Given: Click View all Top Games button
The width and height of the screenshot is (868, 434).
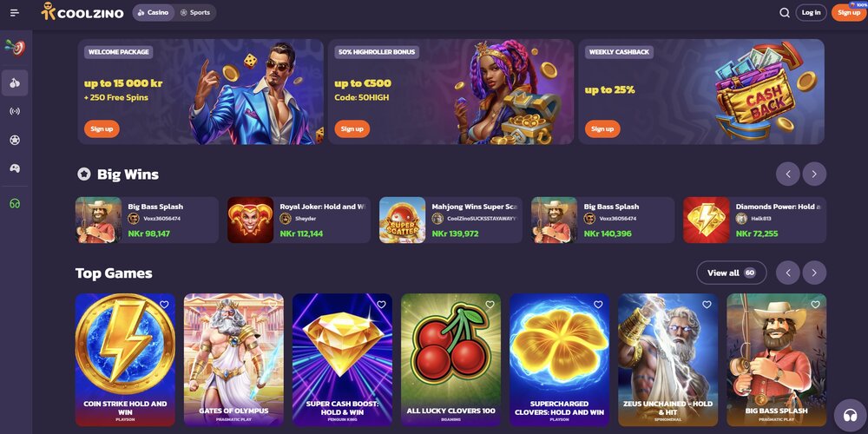Looking at the screenshot, I should pos(731,273).
